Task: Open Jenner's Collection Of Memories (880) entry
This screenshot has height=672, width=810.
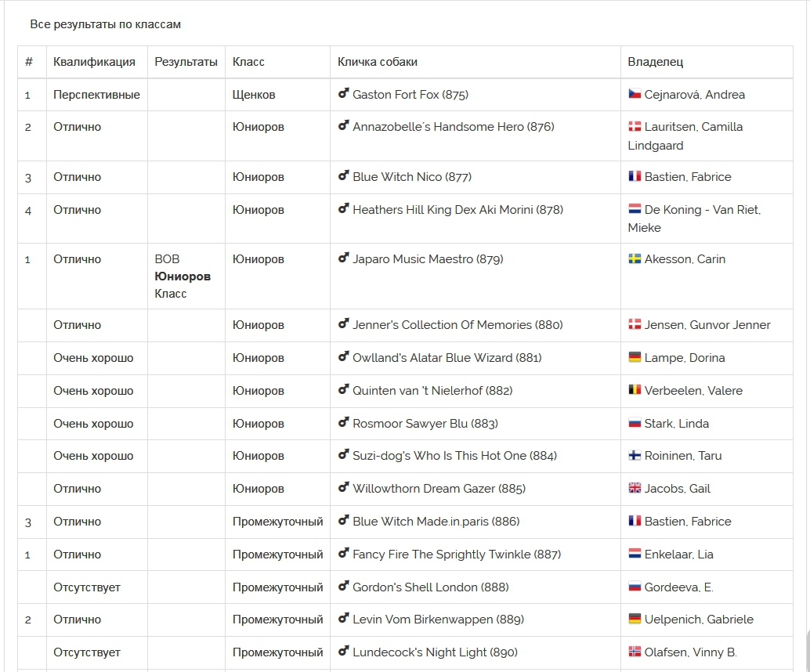Action: [x=457, y=325]
